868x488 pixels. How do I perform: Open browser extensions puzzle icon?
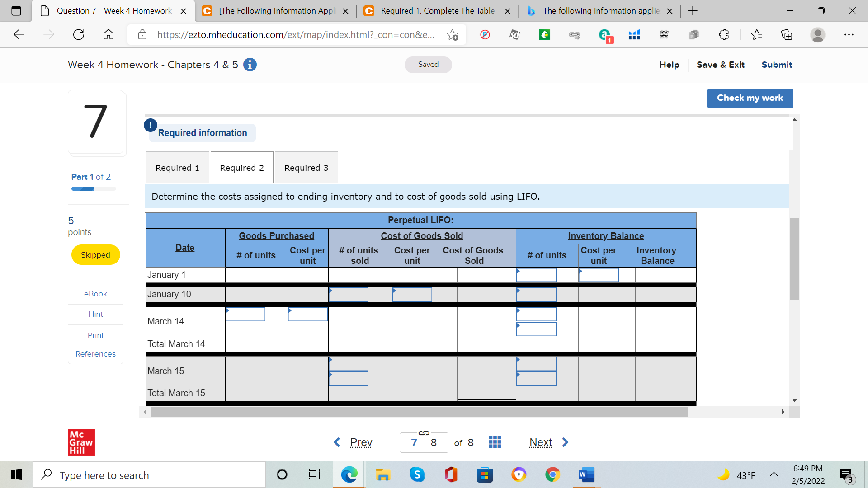[724, 34]
